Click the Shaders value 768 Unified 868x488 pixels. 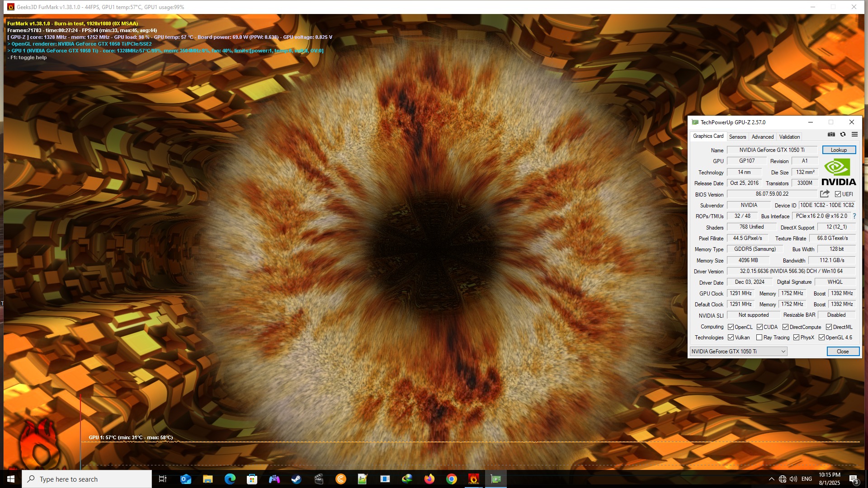pos(751,227)
